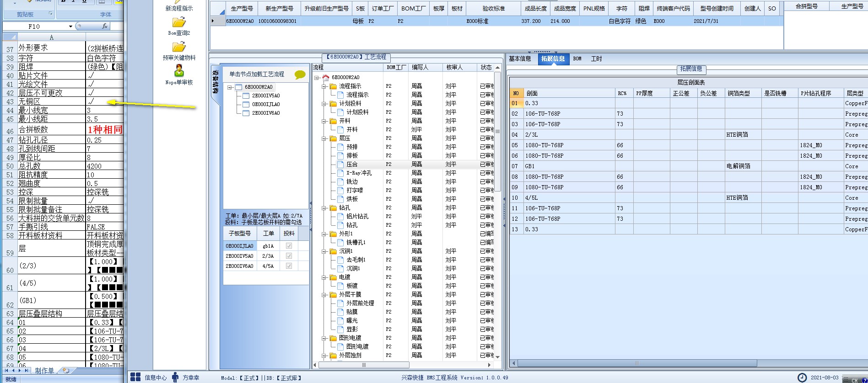
Task: Click the window icon of 0E000IJLA0 node
Action: (x=246, y=105)
